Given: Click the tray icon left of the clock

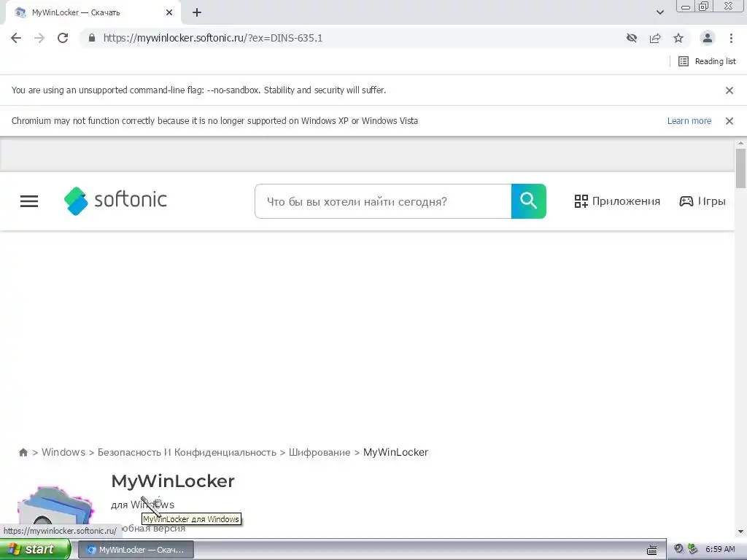Looking at the screenshot, I should pos(693,549).
